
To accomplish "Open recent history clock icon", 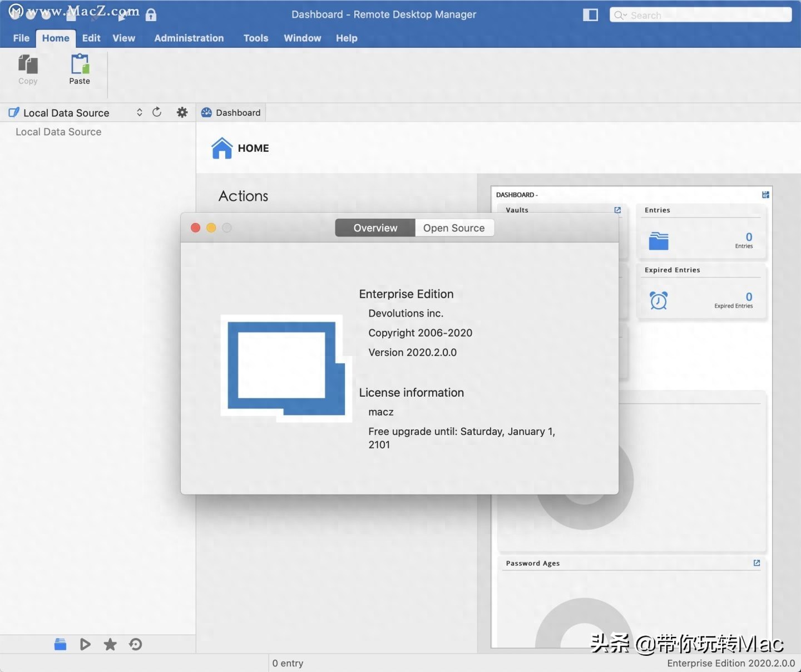I will (x=136, y=644).
